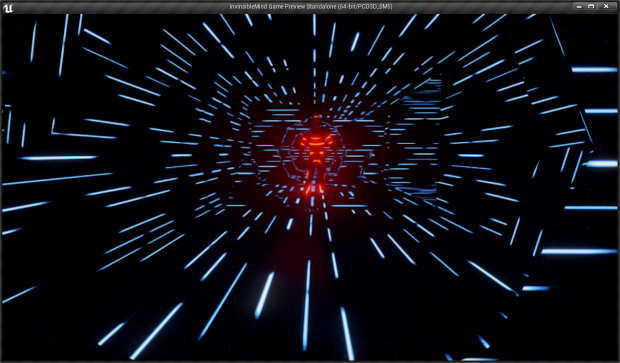Click empty title bar area beside the logo
Screen dimensions: 620x363
(x=119, y=7)
